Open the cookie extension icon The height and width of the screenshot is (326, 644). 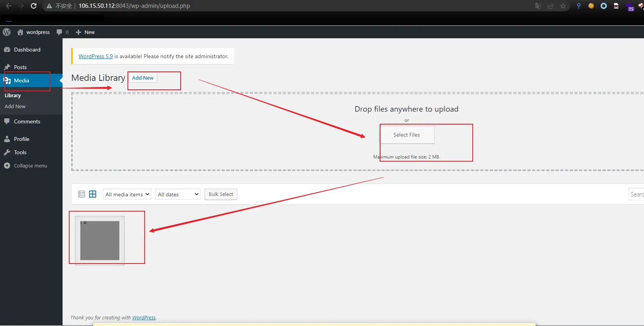tap(591, 6)
